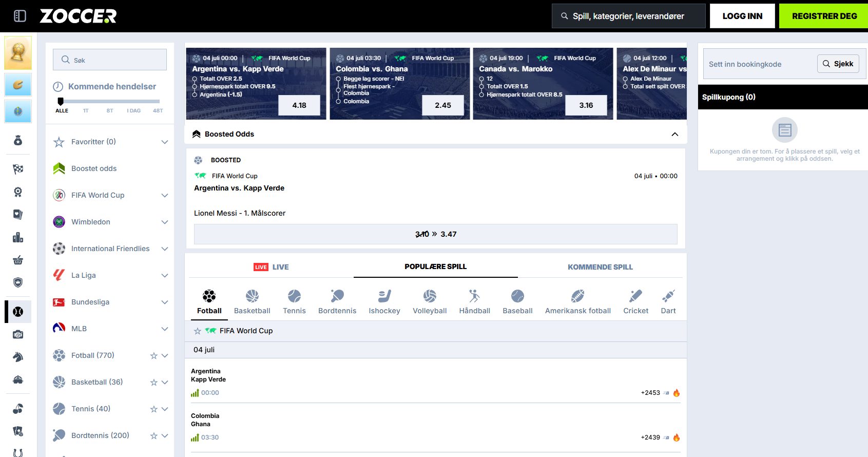This screenshot has height=457, width=868.
Task: Toggle the favorite star for Bordtennis (200)
Action: click(153, 435)
